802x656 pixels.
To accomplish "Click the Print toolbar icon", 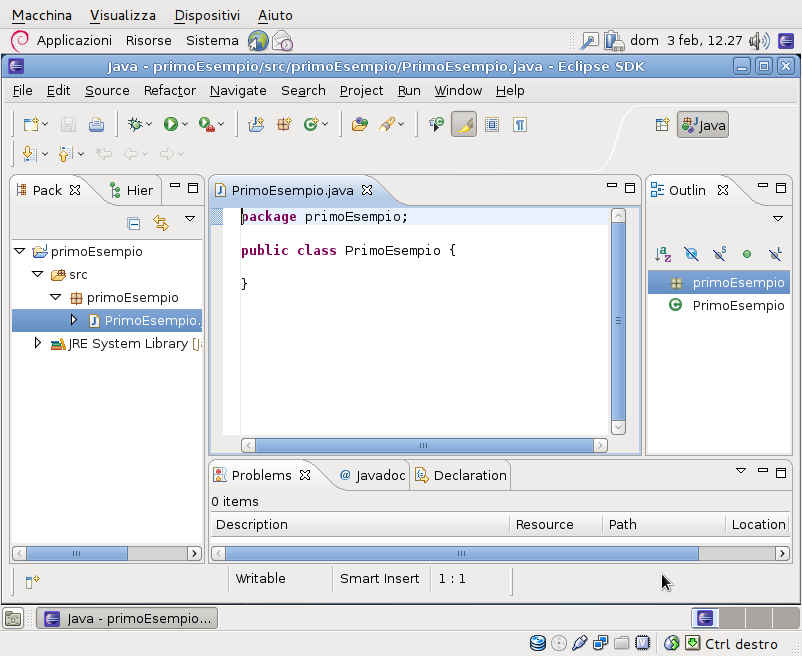I will (96, 124).
